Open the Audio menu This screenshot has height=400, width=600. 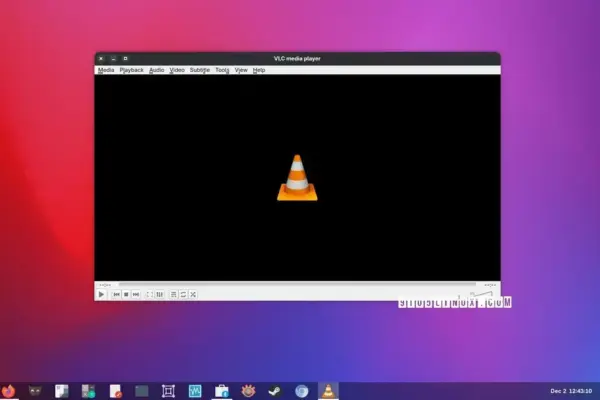click(x=157, y=70)
